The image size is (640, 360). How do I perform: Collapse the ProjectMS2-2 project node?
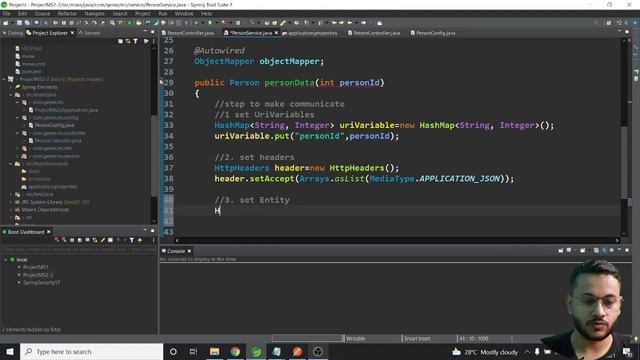click(4, 79)
